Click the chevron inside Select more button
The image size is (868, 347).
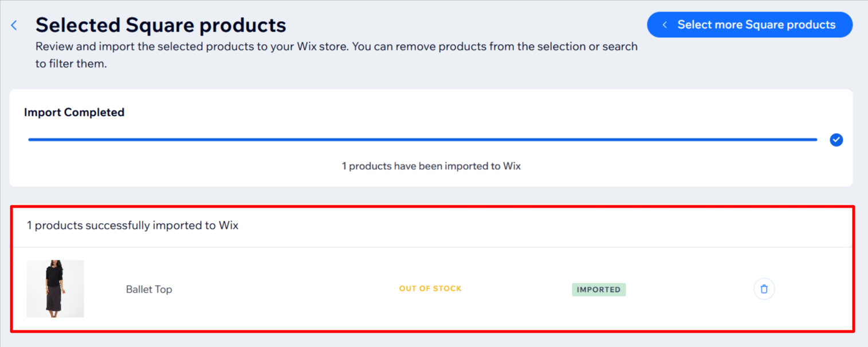pos(665,25)
